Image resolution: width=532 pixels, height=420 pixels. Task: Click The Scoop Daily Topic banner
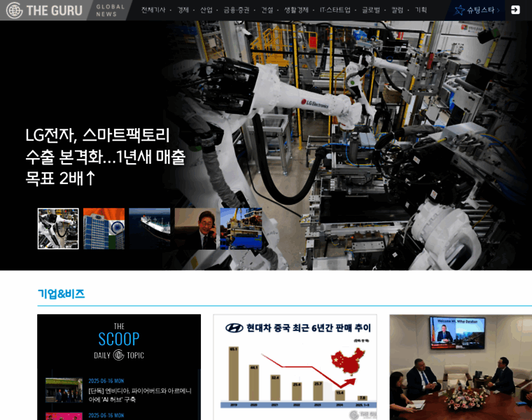[119, 342]
